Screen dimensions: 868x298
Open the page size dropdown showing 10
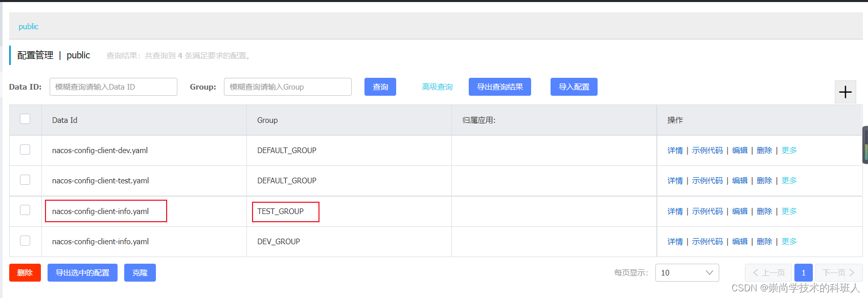point(687,272)
